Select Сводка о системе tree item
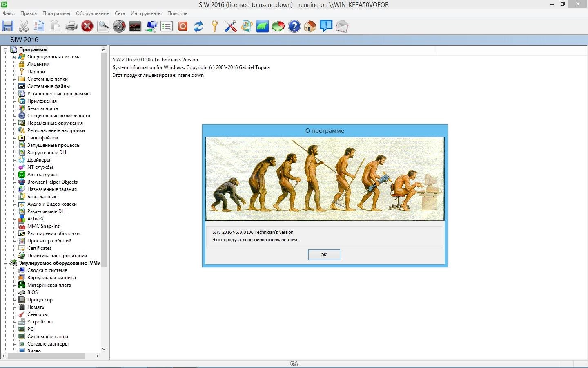The width and height of the screenshot is (588, 368). pyautogui.click(x=47, y=270)
